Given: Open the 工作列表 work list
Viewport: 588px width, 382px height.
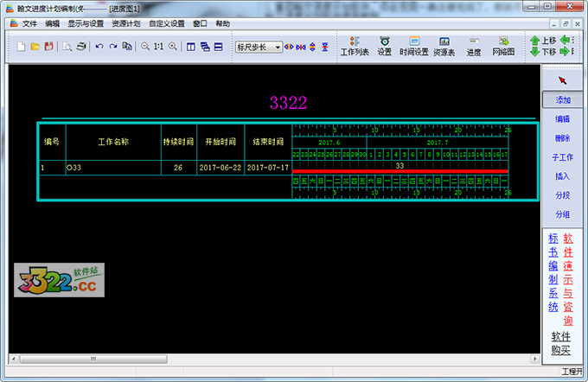Looking at the screenshot, I should (x=355, y=46).
